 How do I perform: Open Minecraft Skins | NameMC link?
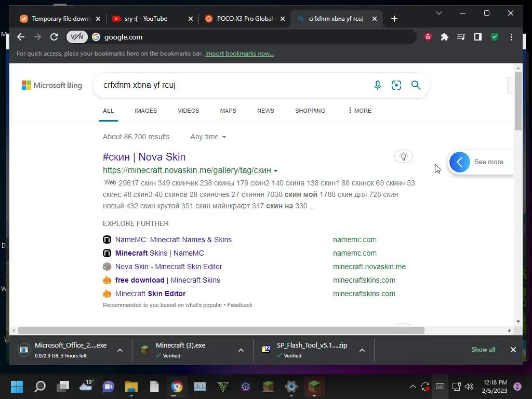[x=159, y=253]
